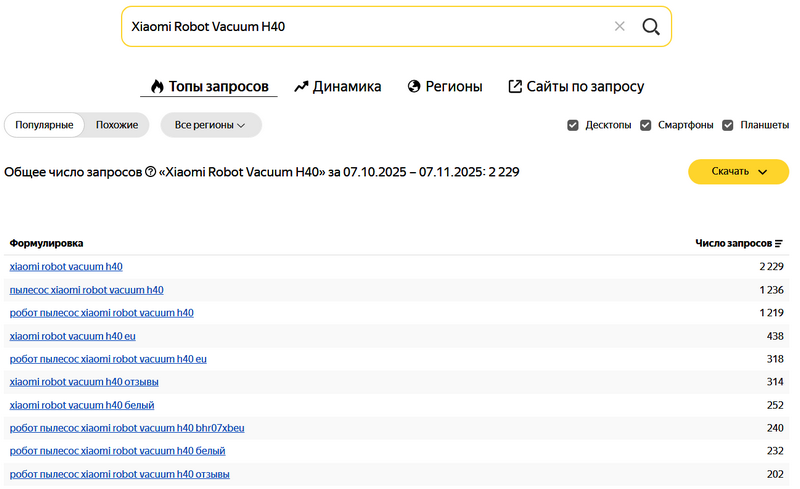Clear the search field with X icon
800x489 pixels.
pyautogui.click(x=619, y=27)
